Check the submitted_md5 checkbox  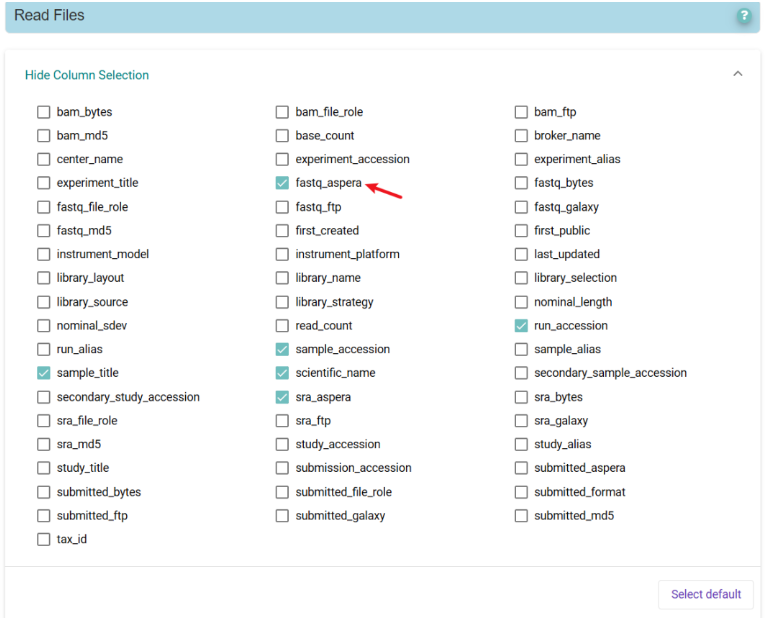coord(521,516)
